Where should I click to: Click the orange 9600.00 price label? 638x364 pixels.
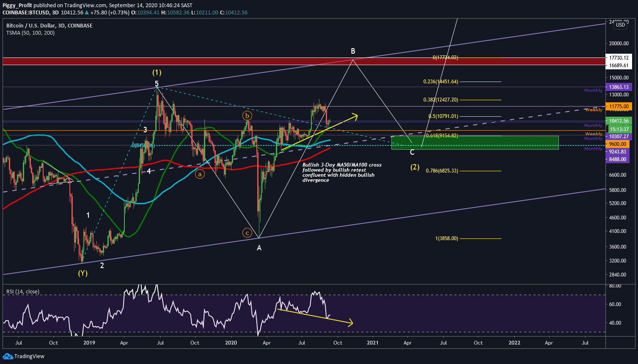(619, 144)
